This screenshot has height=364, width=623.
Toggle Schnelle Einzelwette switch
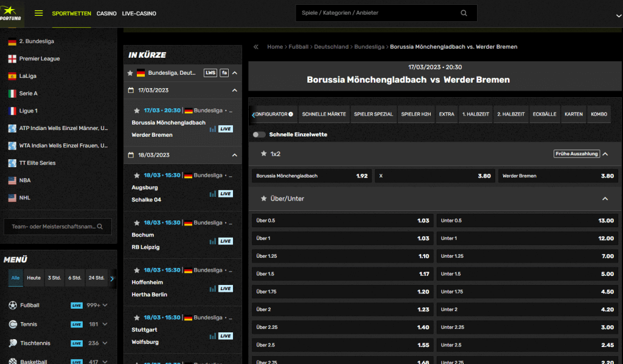coord(259,134)
